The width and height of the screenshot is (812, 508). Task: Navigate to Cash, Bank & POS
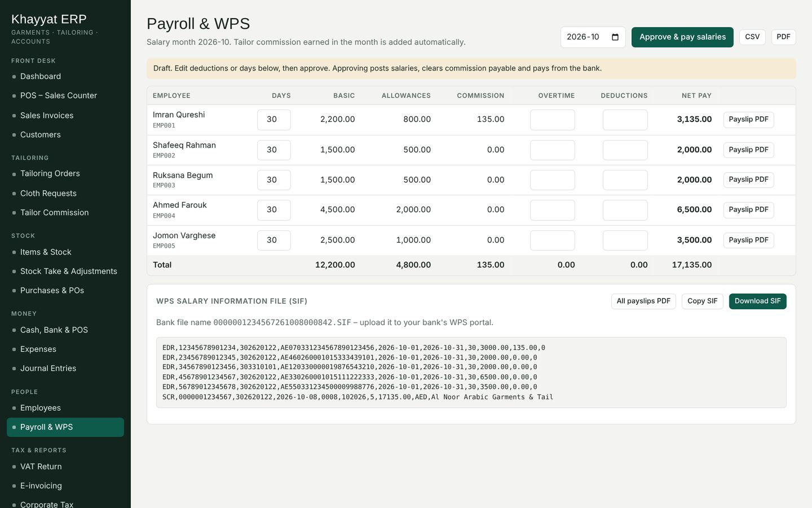coord(65,330)
